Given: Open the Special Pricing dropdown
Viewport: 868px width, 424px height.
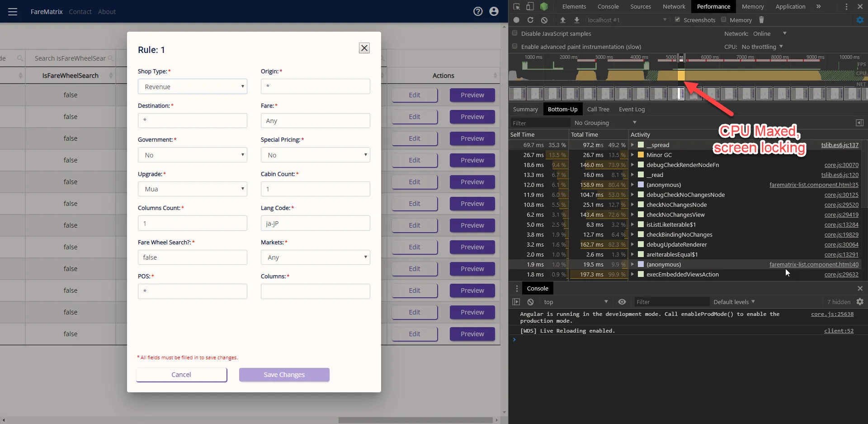Looking at the screenshot, I should 316,155.
